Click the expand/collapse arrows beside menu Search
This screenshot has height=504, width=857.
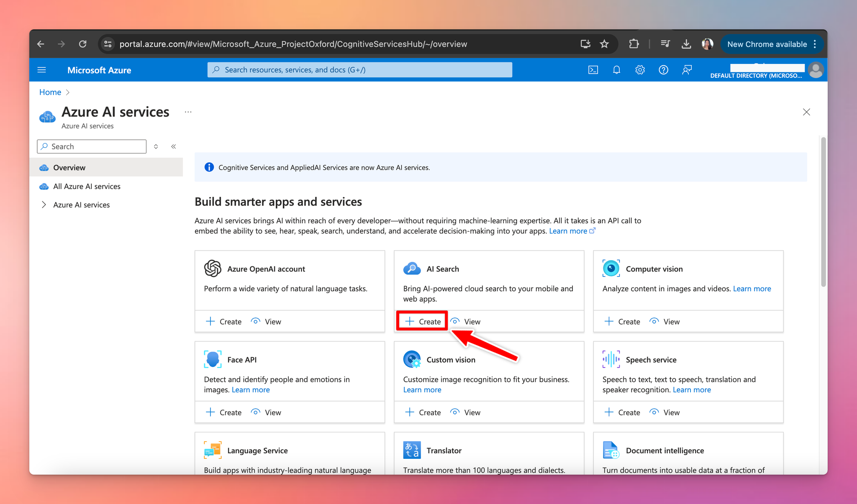[156, 146]
